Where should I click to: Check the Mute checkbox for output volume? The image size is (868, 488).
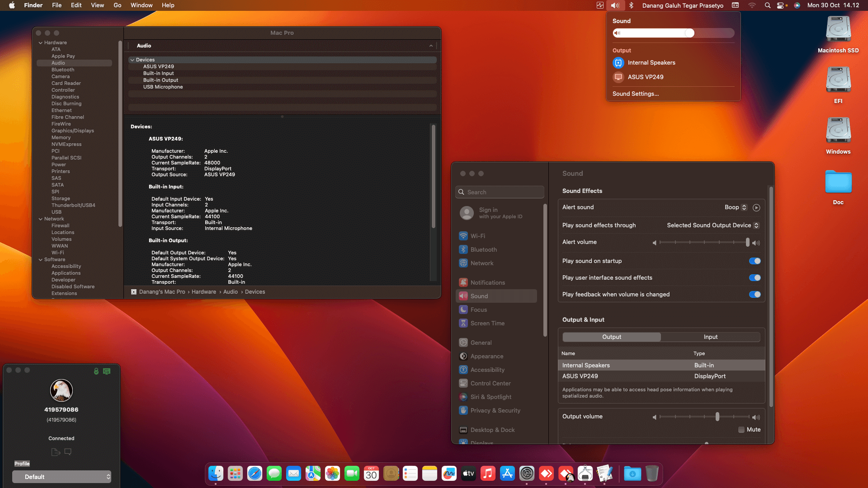click(741, 430)
